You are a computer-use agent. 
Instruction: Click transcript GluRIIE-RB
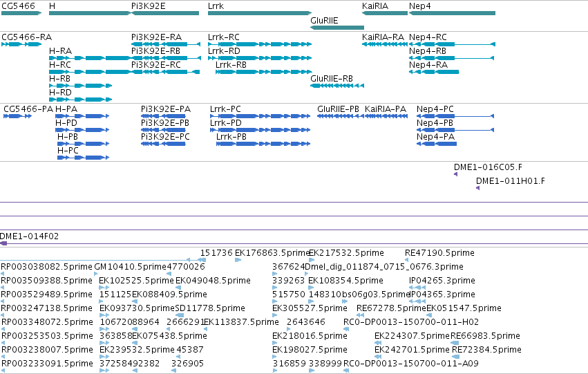pos(337,86)
